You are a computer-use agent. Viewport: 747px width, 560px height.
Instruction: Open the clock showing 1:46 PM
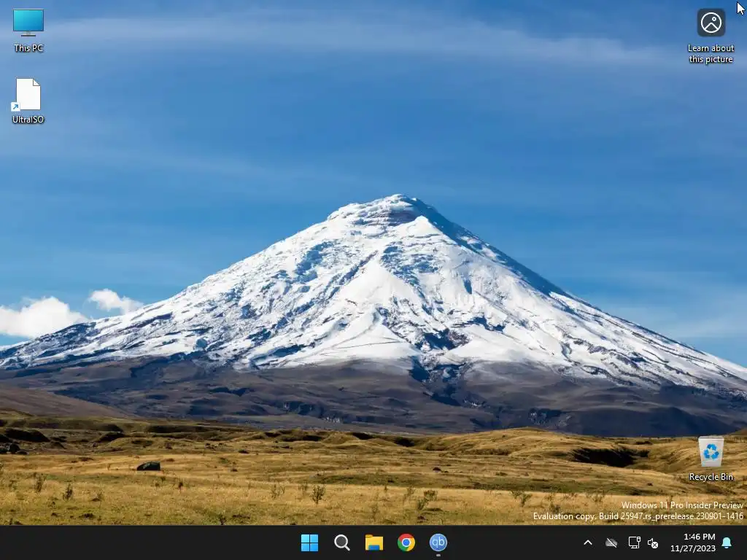tap(693, 542)
